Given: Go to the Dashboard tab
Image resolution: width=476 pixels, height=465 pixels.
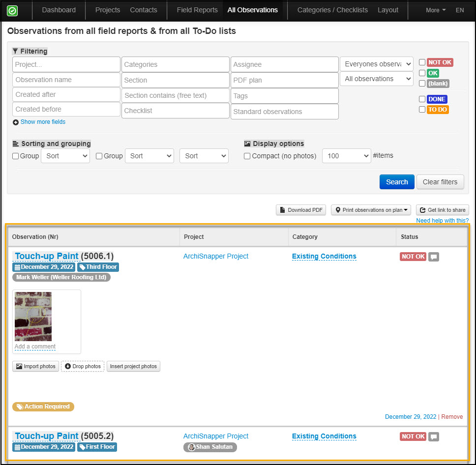Looking at the screenshot, I should 59,10.
